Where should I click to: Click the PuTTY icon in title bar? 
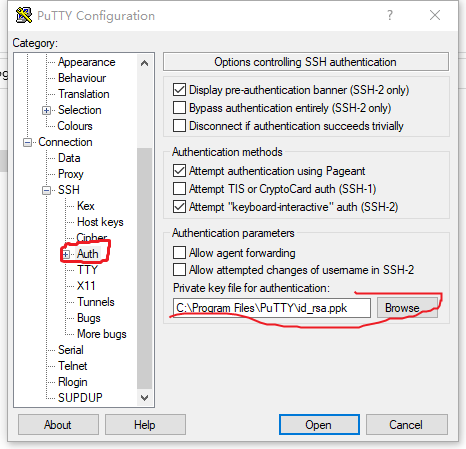[x=24, y=15]
